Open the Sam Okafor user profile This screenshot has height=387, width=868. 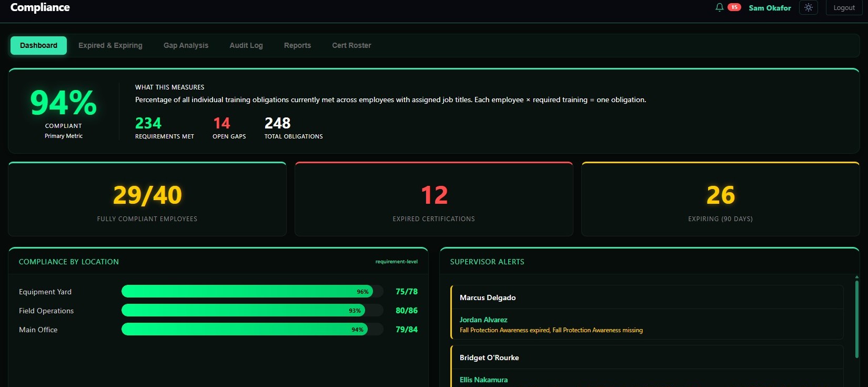tap(770, 8)
